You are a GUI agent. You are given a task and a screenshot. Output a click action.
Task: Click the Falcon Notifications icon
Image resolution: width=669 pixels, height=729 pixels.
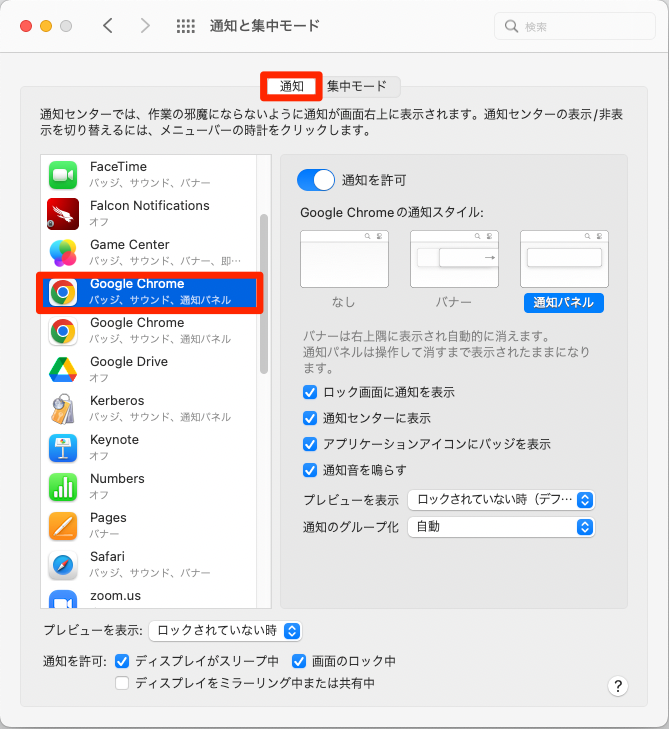click(x=63, y=214)
